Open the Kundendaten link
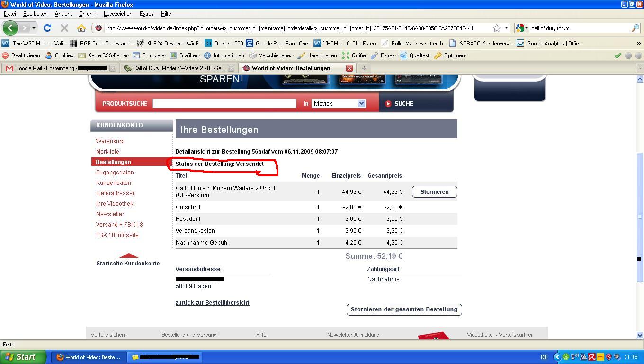 coord(113,183)
